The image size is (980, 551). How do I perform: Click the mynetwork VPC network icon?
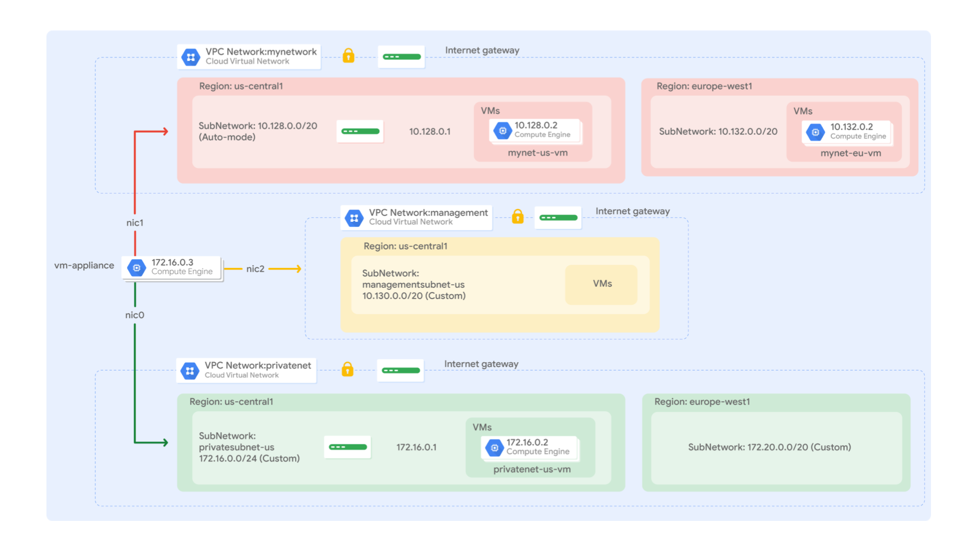click(x=191, y=57)
